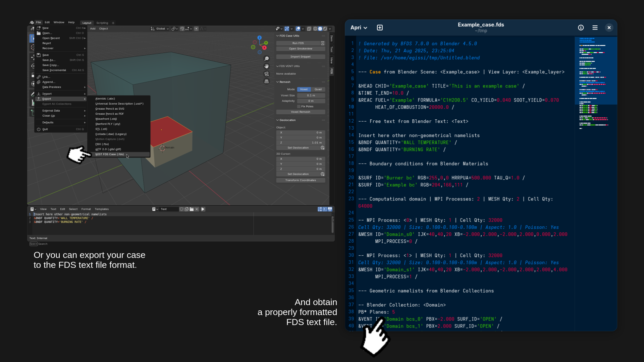644x362 pixels.
Task: Toggle line numbers in text editor
Action: [320, 209]
